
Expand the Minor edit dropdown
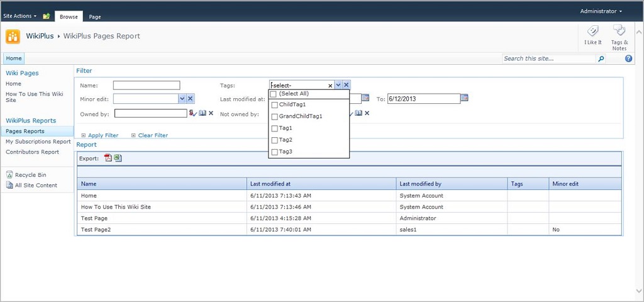182,99
